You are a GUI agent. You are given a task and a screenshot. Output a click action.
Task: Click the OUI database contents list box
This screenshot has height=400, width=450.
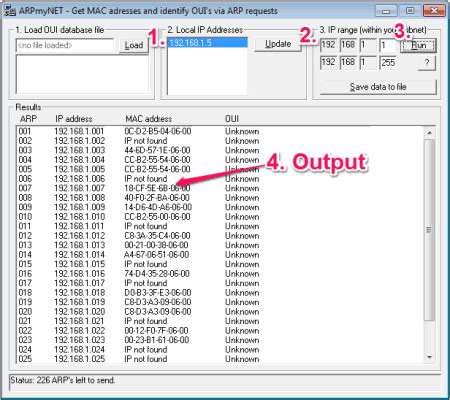pos(82,75)
